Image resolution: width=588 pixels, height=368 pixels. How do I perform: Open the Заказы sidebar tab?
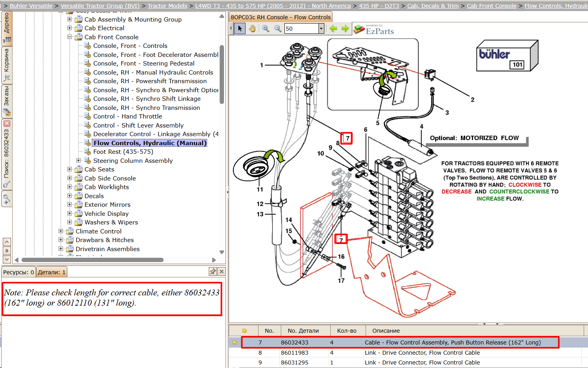click(7, 101)
